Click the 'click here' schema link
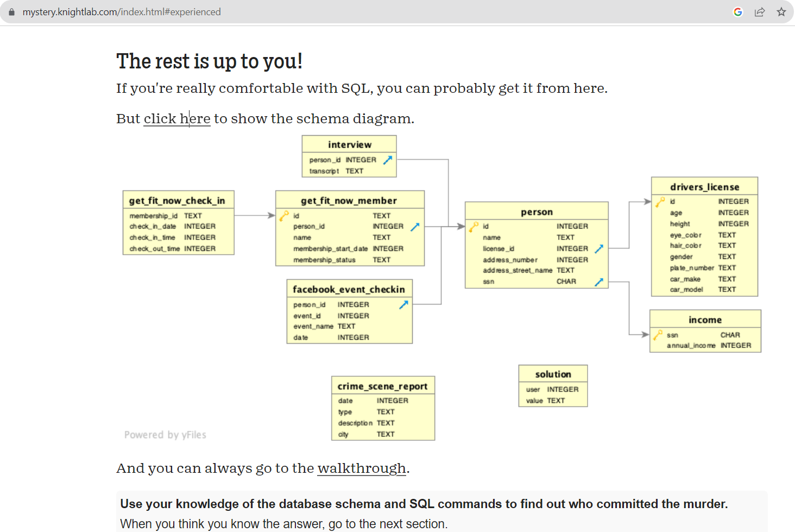The image size is (795, 532). pos(176,119)
